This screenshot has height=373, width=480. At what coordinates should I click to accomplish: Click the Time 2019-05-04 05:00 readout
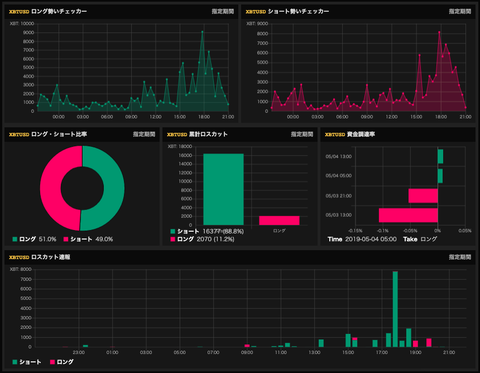[362, 239]
